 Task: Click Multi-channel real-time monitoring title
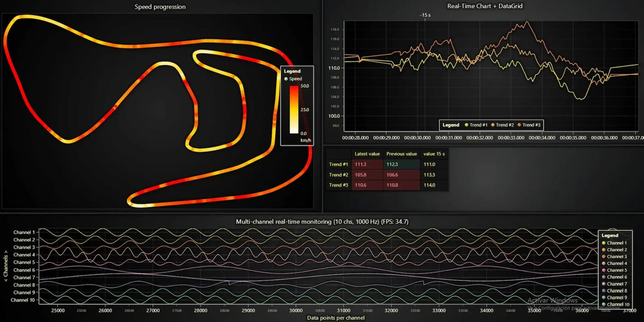[322, 221]
